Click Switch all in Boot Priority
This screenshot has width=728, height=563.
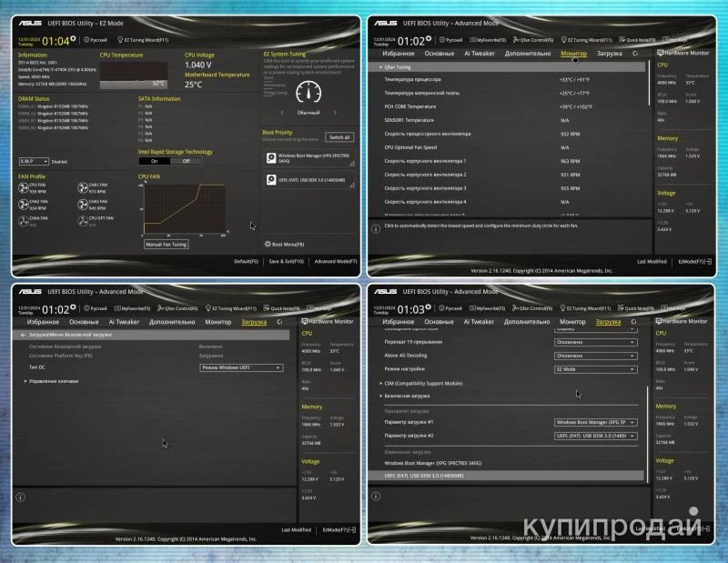click(339, 137)
